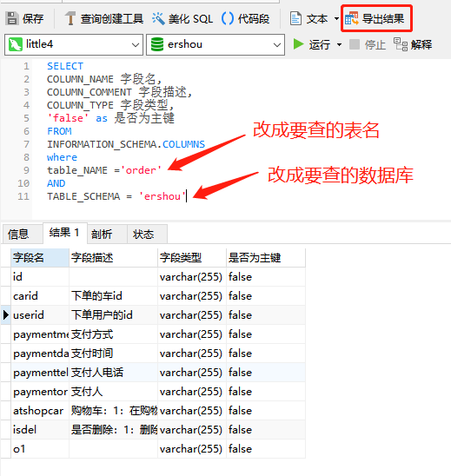Click the 支付人 description cell
This screenshot has width=451, height=476.
coord(113,392)
